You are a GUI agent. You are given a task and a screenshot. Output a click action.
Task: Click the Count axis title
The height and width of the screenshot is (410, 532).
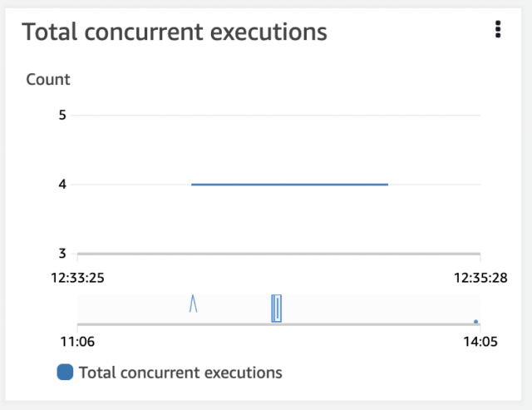[x=48, y=80]
